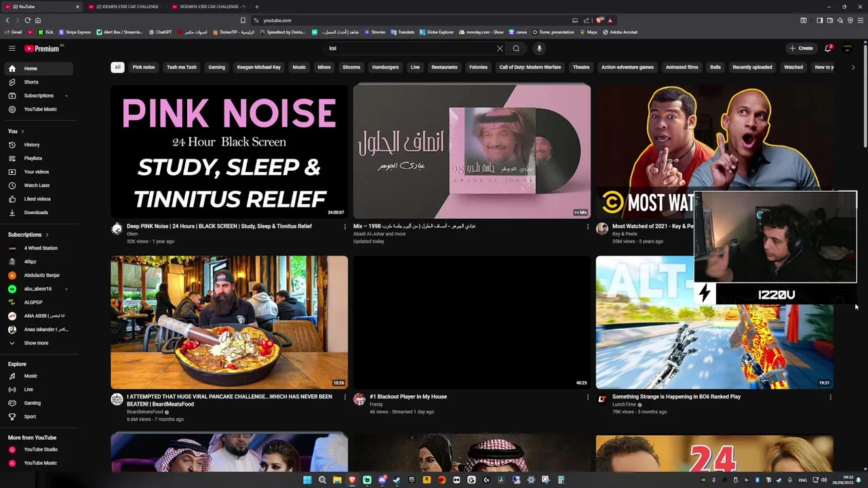Image resolution: width=868 pixels, height=488 pixels.
Task: Reload the page in the browser
Action: [x=27, y=20]
